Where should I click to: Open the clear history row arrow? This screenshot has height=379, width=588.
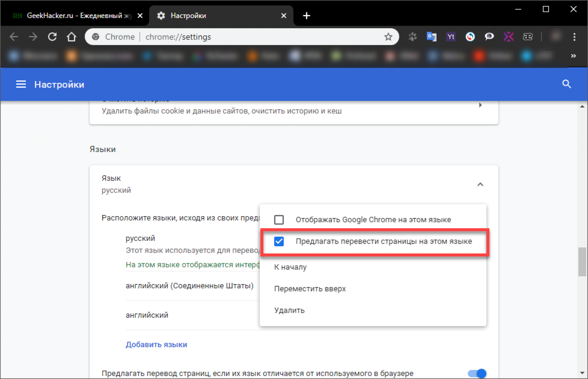[x=480, y=105]
